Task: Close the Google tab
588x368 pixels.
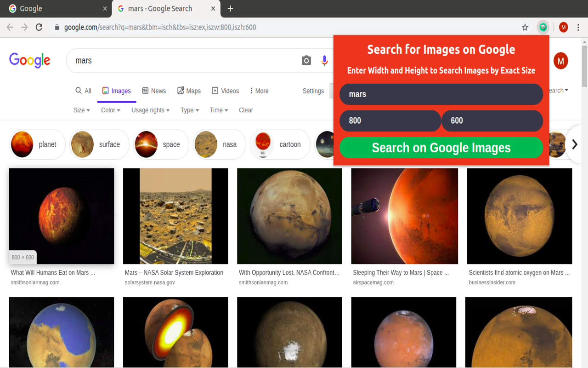Action: [105, 8]
